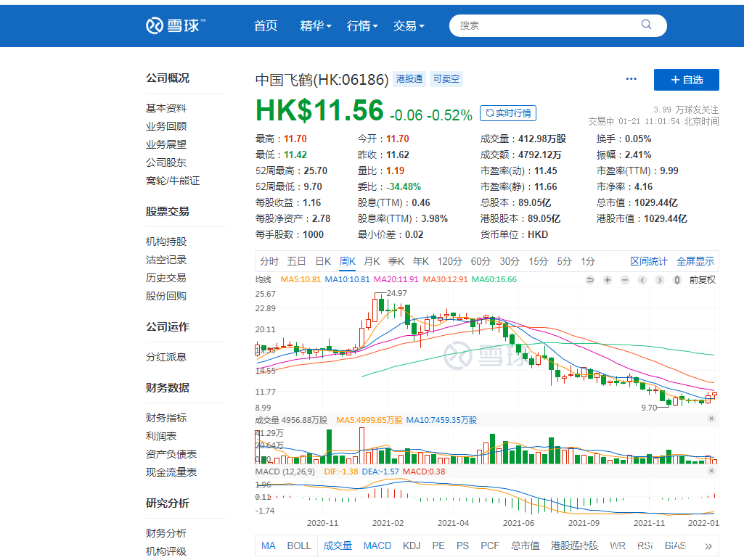The image size is (744, 560).
Task: Click the 港股通 tag
Action: (409, 79)
